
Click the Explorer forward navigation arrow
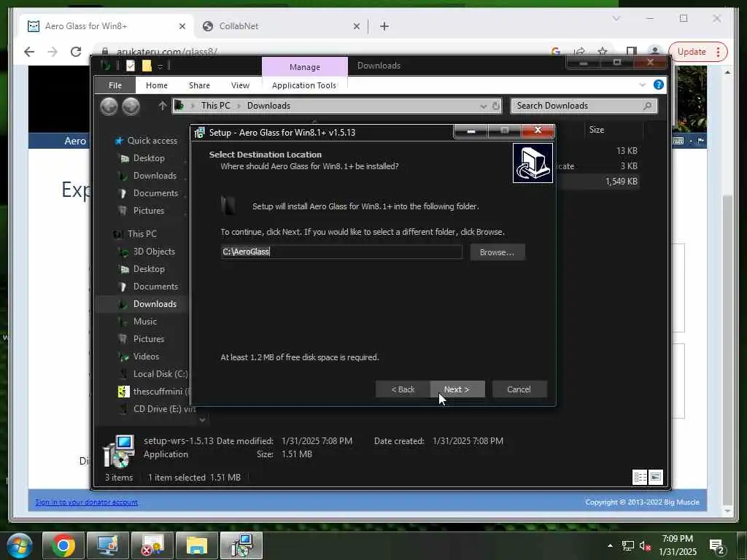pyautogui.click(x=131, y=106)
